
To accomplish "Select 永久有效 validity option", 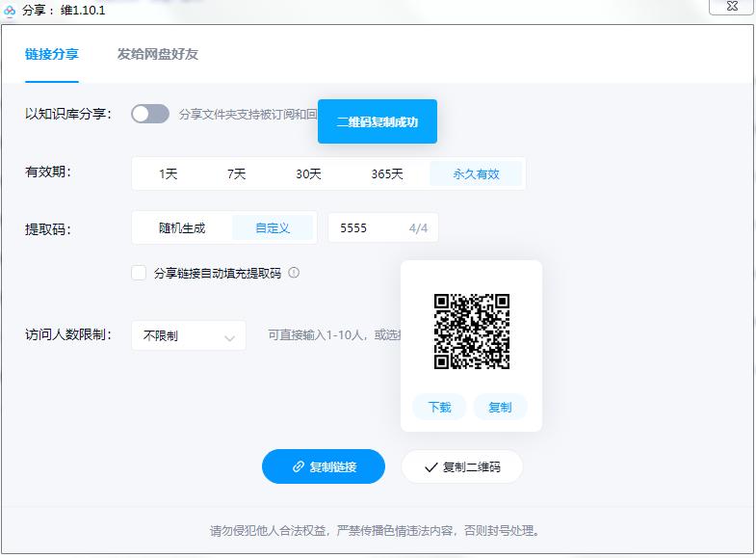I will click(x=476, y=173).
